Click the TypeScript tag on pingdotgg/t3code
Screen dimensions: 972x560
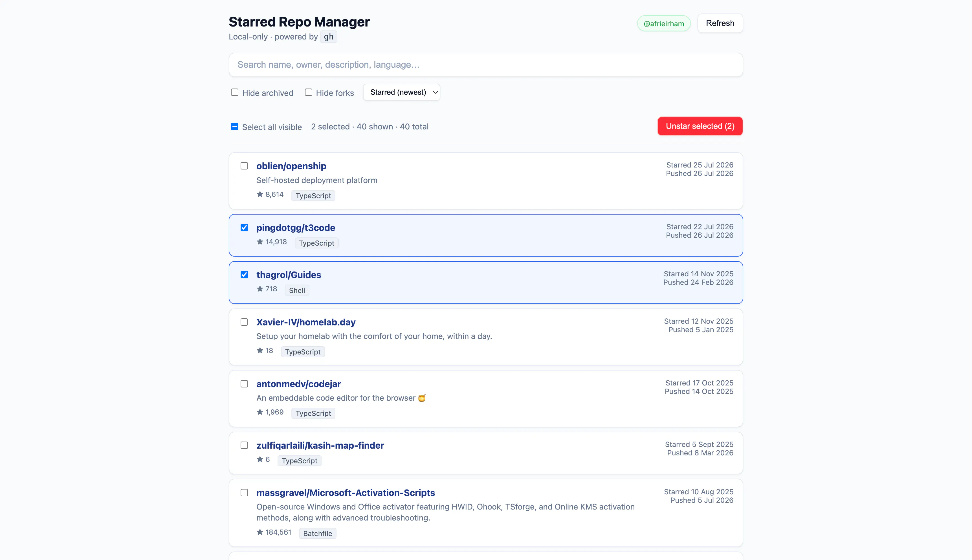tap(316, 243)
